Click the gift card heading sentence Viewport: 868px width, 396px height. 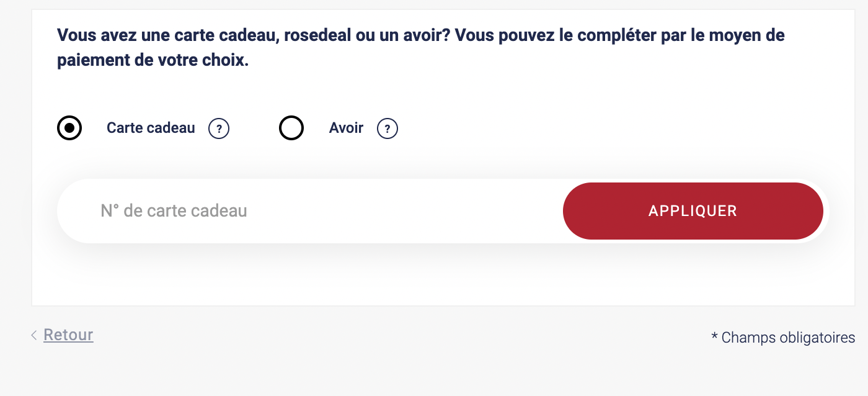421,48
